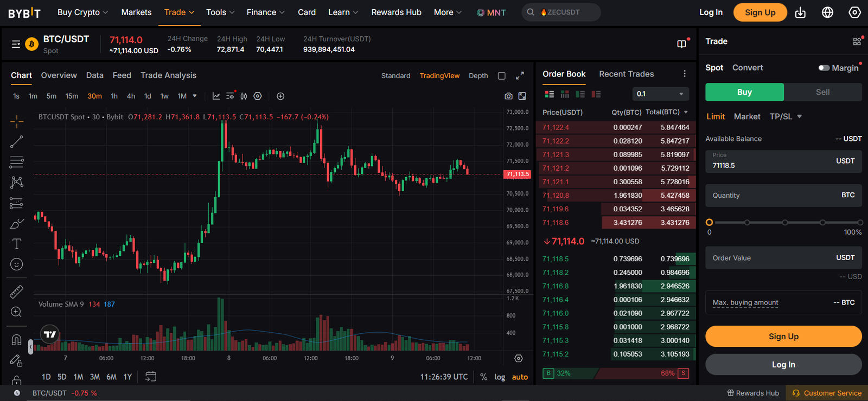This screenshot has height=401, width=868.
Task: Click the quantity slider start handle
Action: click(709, 222)
